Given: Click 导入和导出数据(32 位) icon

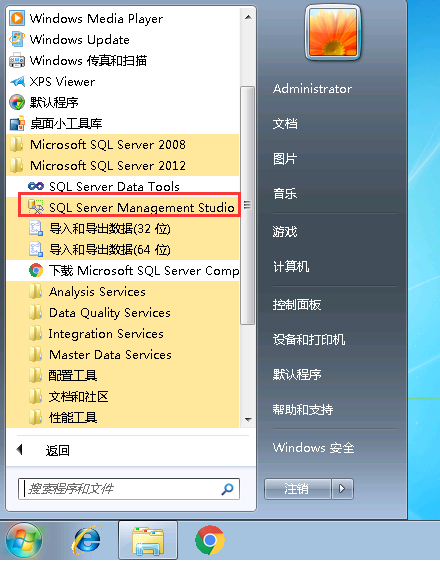Looking at the screenshot, I should 36,228.
